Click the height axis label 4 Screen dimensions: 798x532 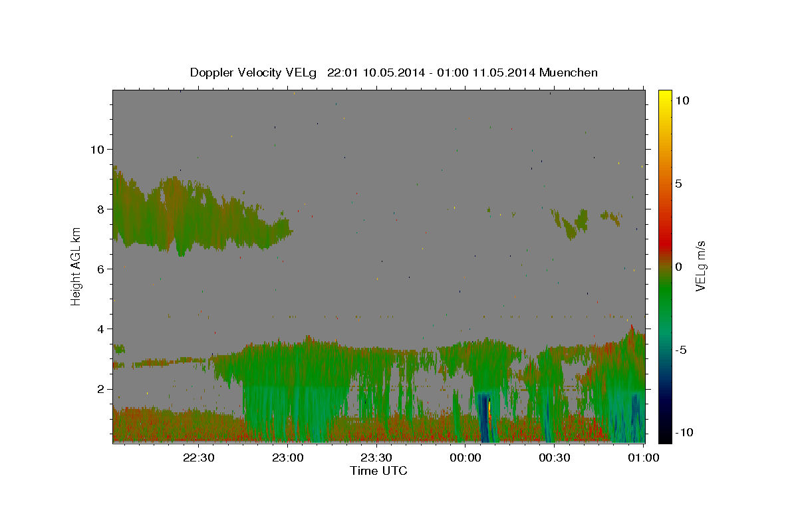tap(102, 329)
